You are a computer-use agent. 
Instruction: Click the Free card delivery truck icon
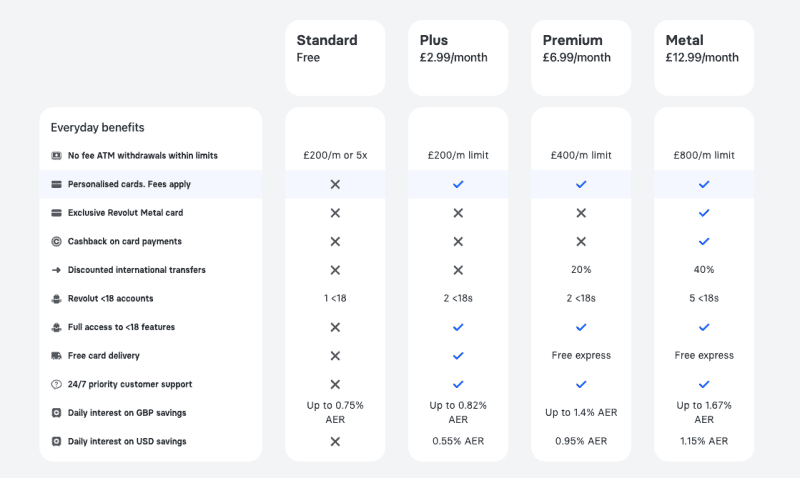[x=57, y=356]
